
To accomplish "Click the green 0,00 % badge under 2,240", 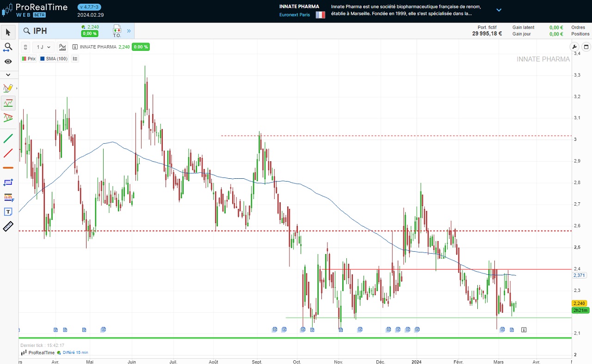I will [x=89, y=34].
